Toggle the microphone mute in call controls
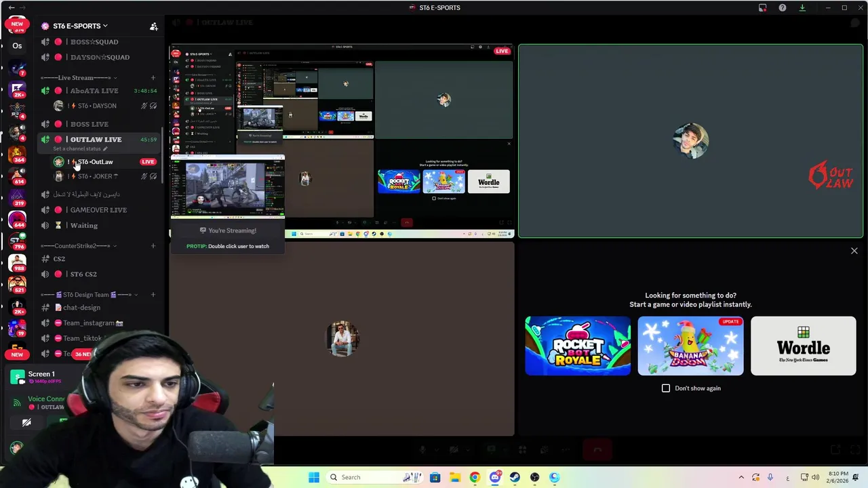Image resolution: width=868 pixels, height=488 pixels. click(422, 449)
